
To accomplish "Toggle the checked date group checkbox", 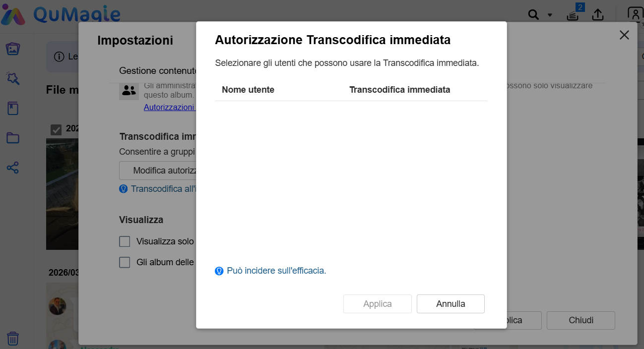I will point(56,129).
